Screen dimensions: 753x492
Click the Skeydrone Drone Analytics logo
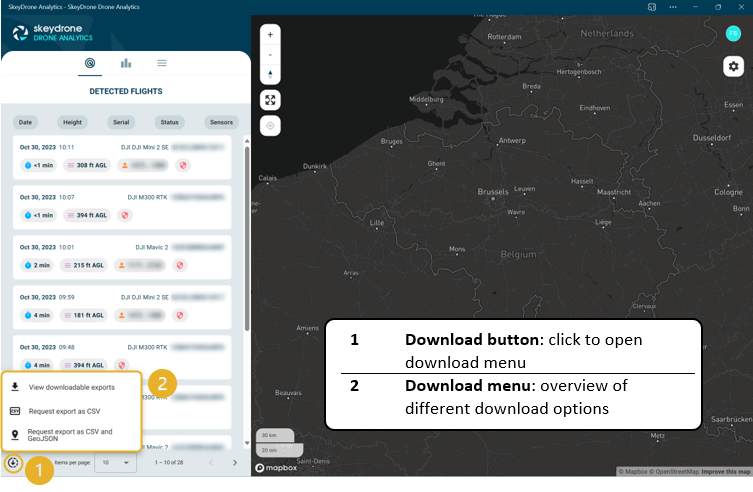coord(53,33)
